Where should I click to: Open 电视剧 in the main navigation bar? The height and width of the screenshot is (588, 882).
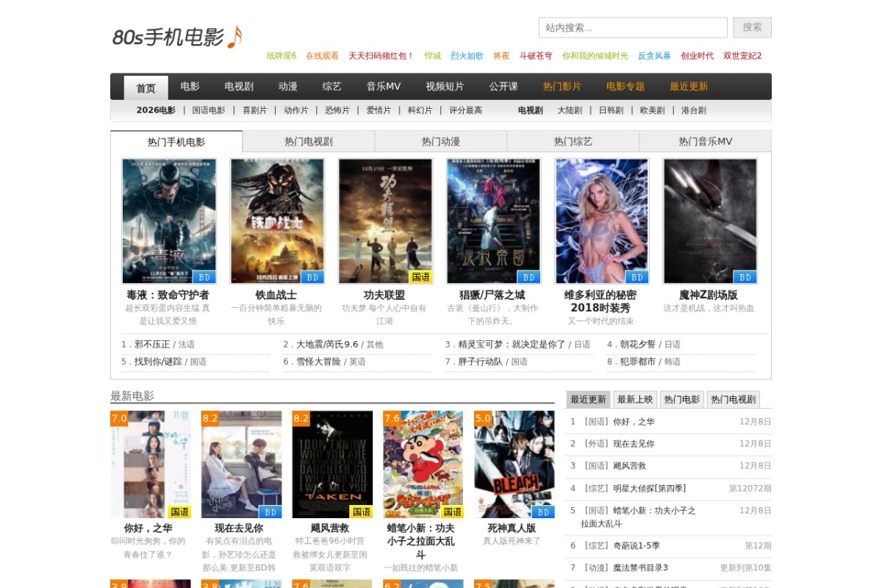point(239,87)
